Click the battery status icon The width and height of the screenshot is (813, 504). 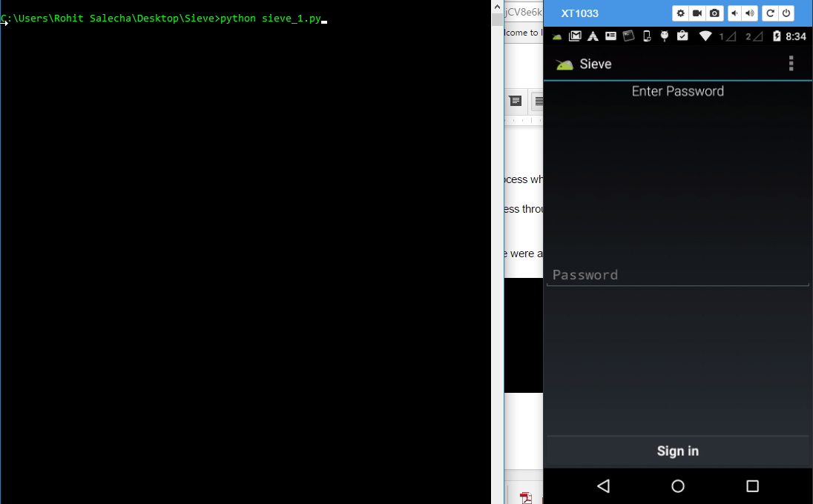click(777, 36)
